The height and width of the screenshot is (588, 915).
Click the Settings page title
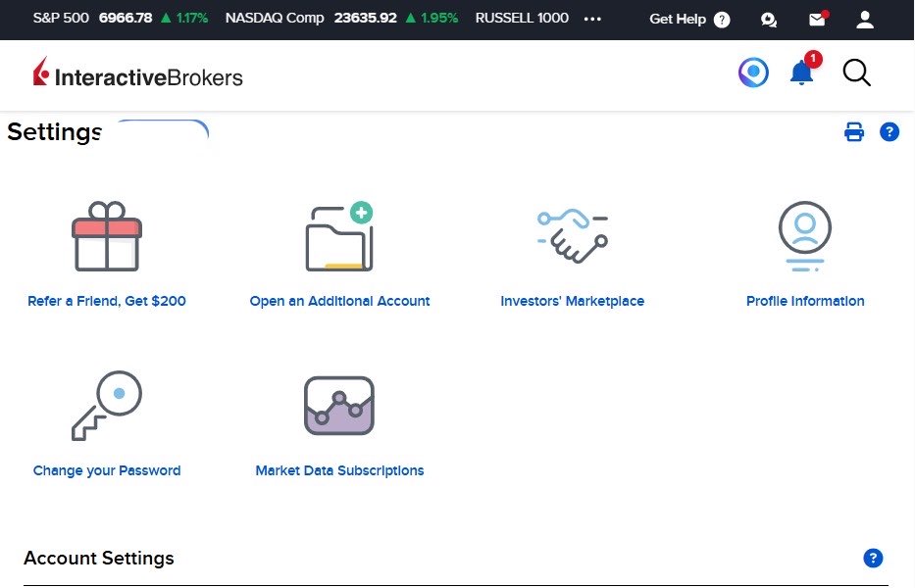click(x=54, y=132)
